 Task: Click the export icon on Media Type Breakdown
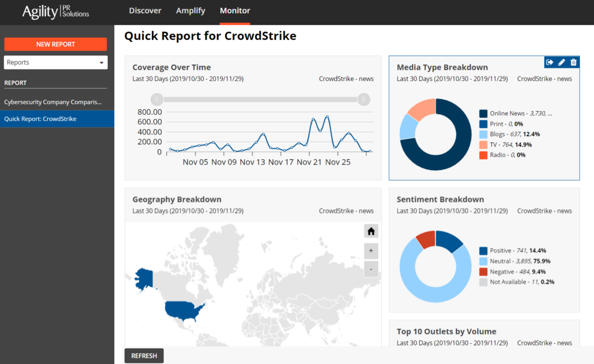point(550,62)
